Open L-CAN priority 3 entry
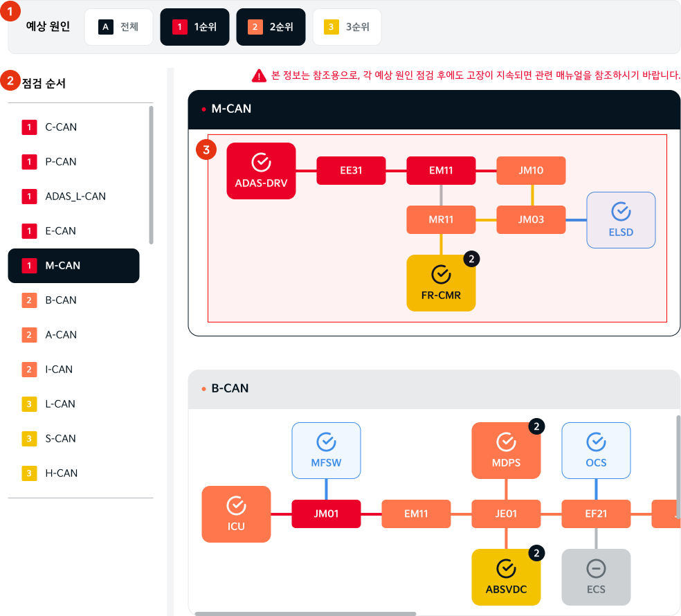 74,404
